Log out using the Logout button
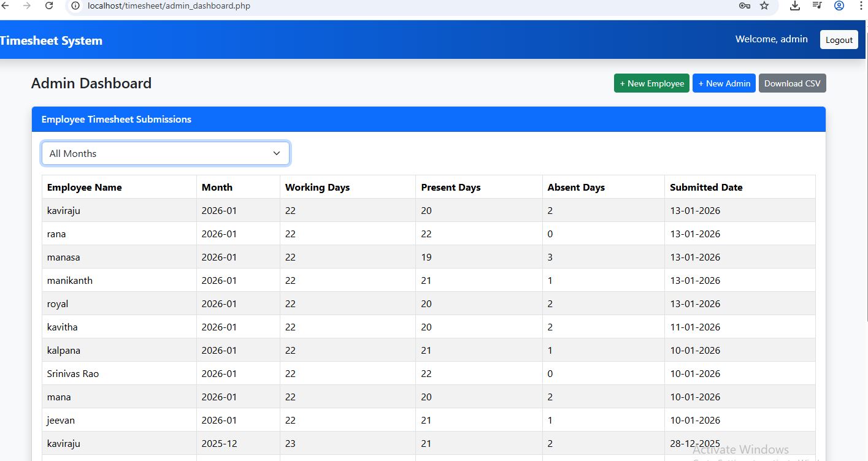Image resolution: width=868 pixels, height=461 pixels. 839,40
